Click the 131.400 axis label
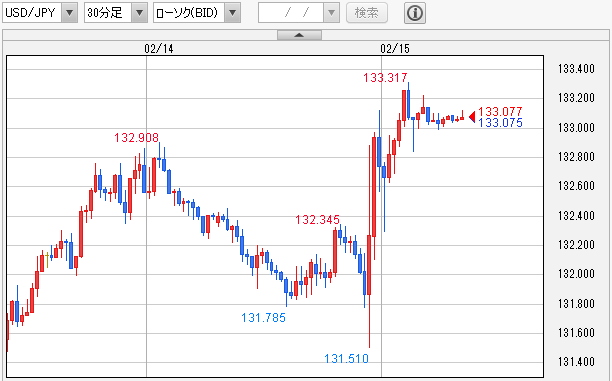The height and width of the screenshot is (381, 612). tap(576, 361)
